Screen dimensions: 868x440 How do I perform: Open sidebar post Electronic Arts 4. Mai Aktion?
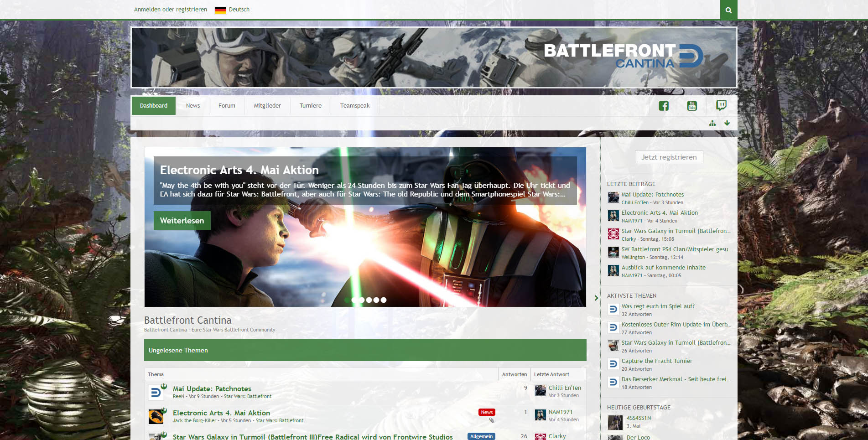[660, 213]
